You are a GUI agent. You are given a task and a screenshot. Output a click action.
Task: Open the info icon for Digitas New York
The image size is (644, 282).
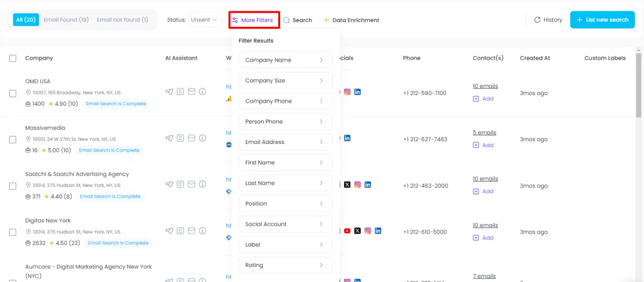[202, 231]
